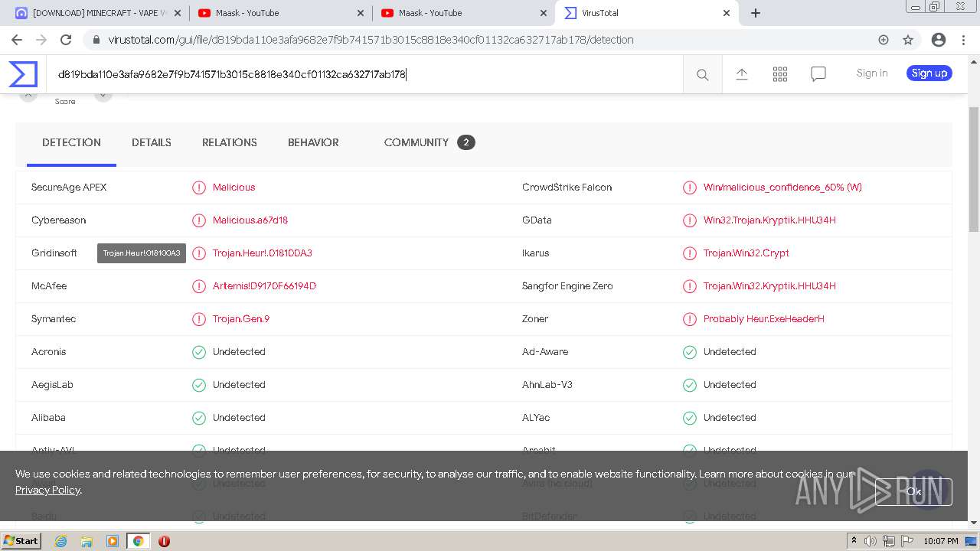Click the page vertical scrollbar
Image resolution: width=980 pixels, height=551 pixels.
974,168
